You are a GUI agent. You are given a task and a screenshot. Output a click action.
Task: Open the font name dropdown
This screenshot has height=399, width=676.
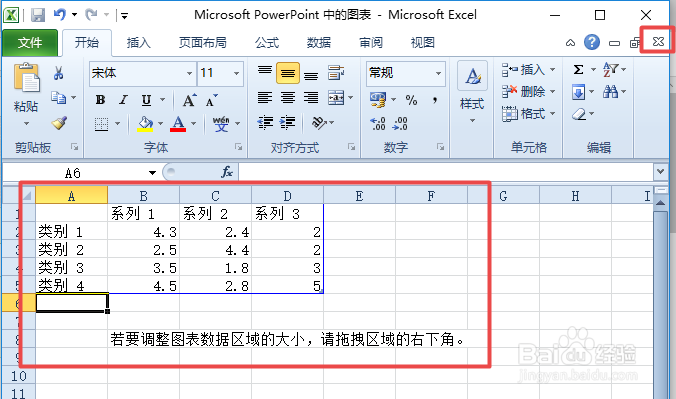tap(189, 73)
